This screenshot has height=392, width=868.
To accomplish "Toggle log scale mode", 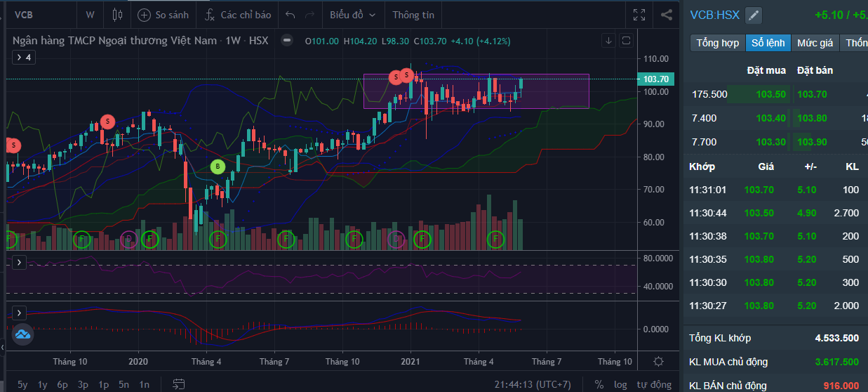I will coord(620,384).
